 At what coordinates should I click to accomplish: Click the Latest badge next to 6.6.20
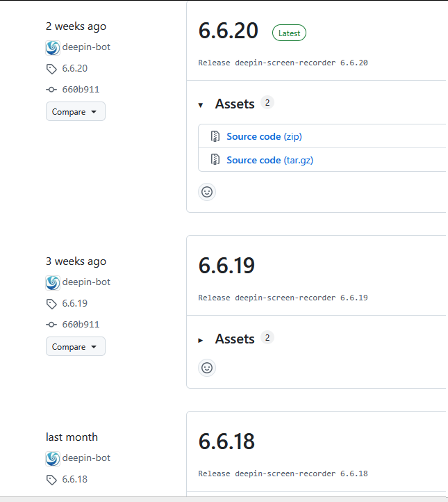(x=289, y=33)
